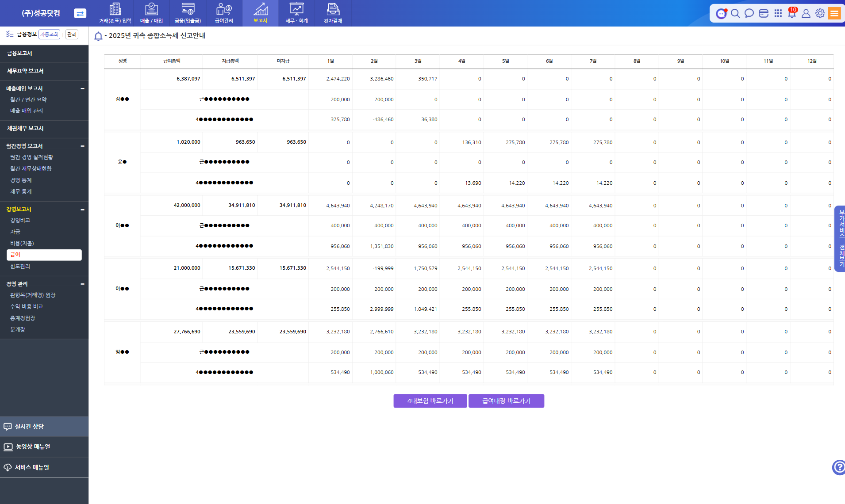Select 수익 비용 비교
This screenshot has width=845, height=504.
click(27, 307)
